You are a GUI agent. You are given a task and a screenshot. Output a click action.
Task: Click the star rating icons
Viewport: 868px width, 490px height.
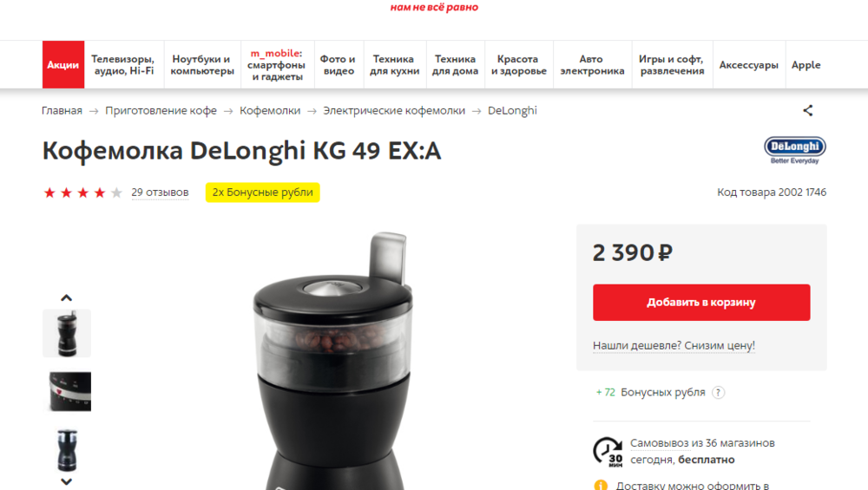click(82, 193)
